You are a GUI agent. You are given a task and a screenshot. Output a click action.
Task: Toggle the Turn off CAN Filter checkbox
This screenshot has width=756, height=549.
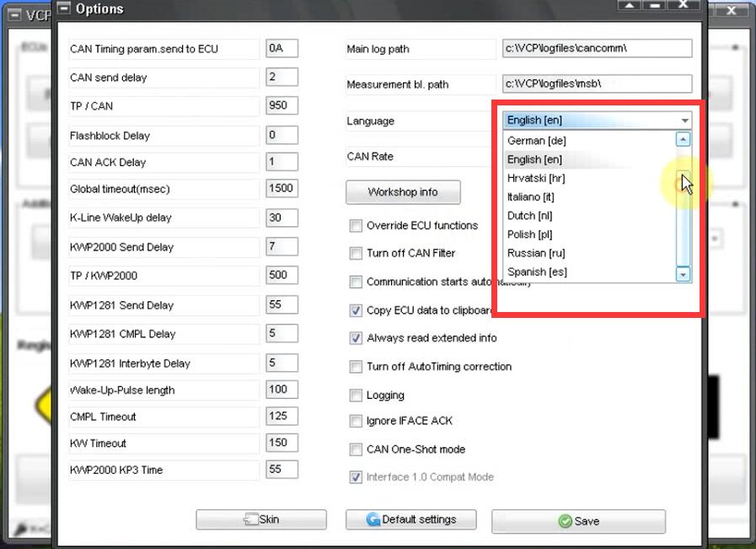(x=356, y=254)
